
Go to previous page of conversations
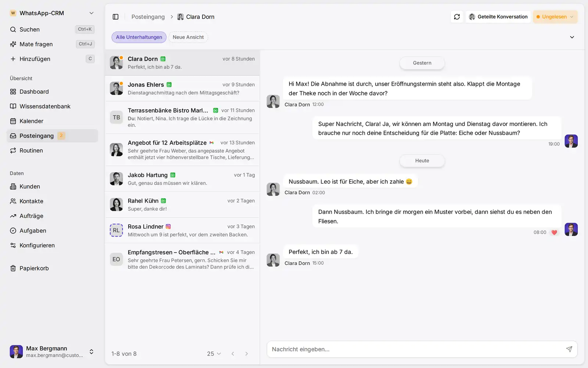(233, 354)
